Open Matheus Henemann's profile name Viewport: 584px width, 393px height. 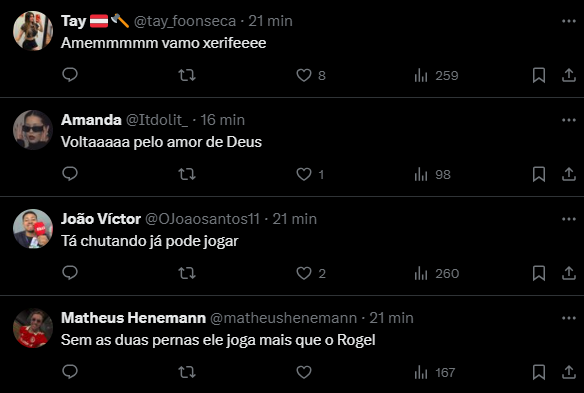(133, 318)
